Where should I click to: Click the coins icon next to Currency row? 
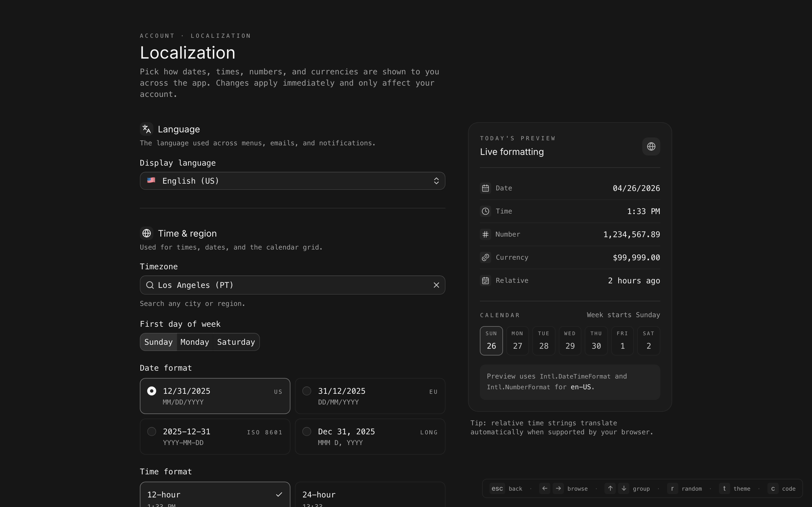coord(485,257)
